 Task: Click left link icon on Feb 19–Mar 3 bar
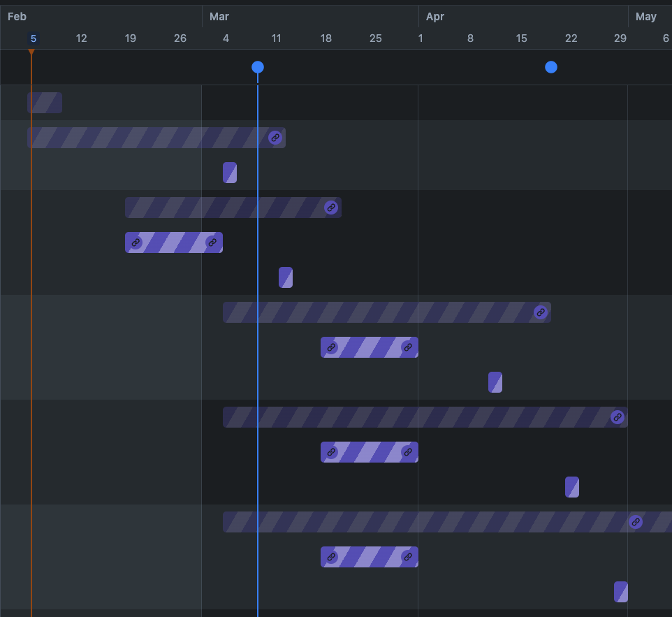tap(136, 242)
